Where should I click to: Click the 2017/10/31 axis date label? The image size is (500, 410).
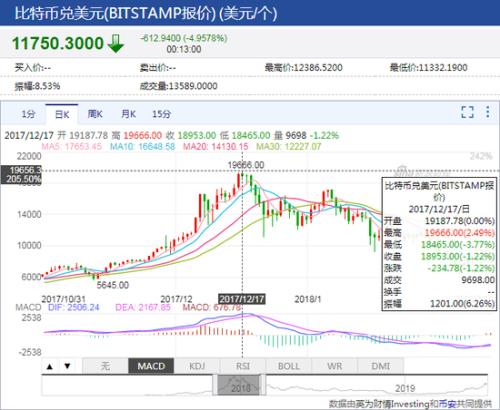[x=63, y=299]
